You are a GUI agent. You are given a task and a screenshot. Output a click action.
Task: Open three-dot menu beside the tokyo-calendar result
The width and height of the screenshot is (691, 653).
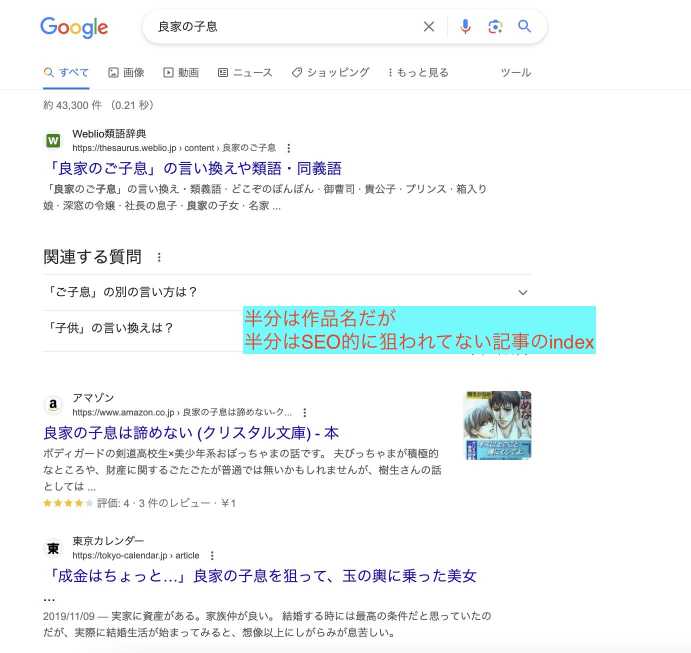tap(212, 556)
